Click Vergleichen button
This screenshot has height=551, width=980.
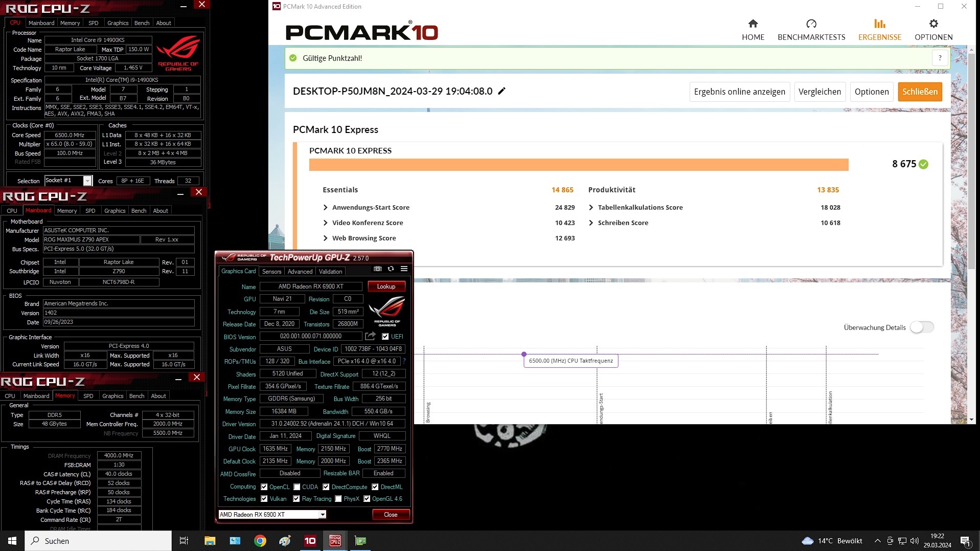[819, 92]
